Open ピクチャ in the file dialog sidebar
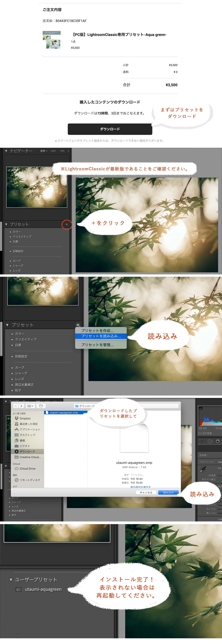This screenshot has width=222, height=644. pyautogui.click(x=28, y=446)
